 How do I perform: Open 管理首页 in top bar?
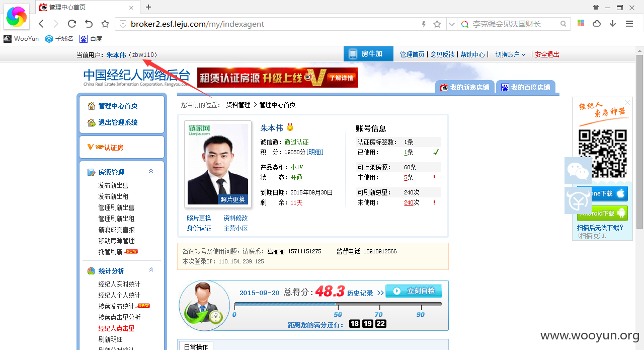[x=412, y=54]
